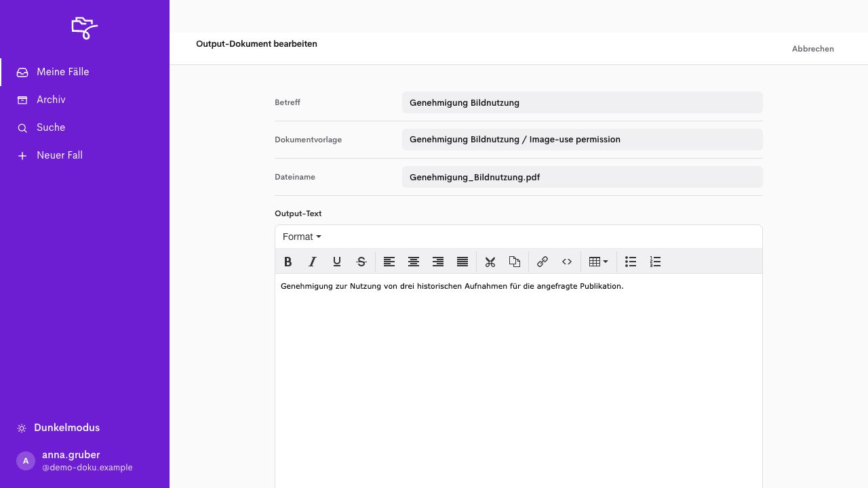Open the table insert dropdown
The width and height of the screenshot is (868, 488).
pos(598,262)
